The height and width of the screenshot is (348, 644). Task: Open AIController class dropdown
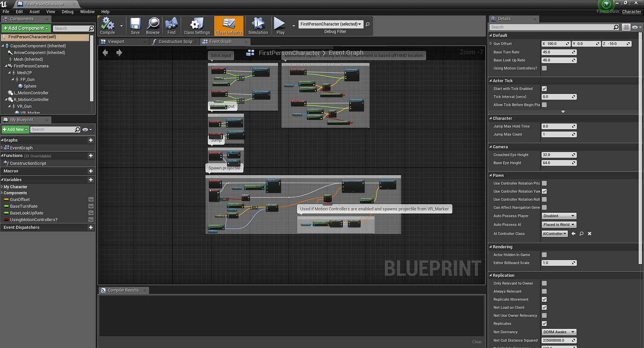click(x=555, y=234)
